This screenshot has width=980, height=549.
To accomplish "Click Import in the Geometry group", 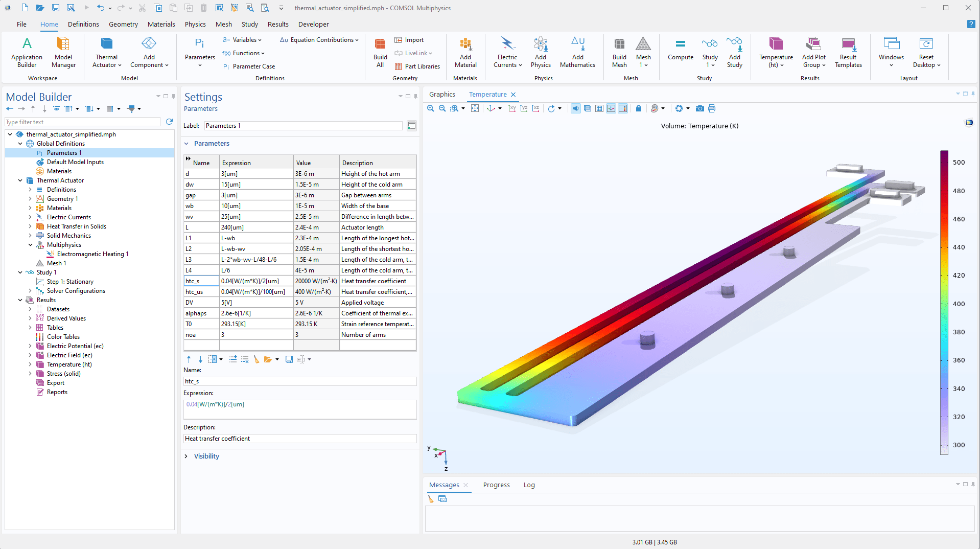I will tap(409, 40).
